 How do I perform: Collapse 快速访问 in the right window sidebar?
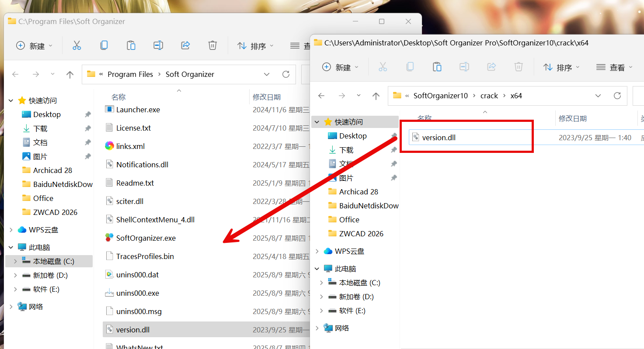pyautogui.click(x=317, y=122)
